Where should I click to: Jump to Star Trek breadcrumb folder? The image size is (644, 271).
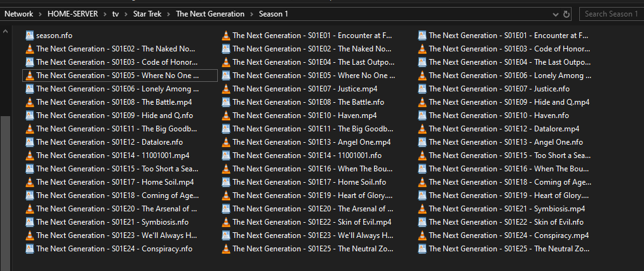click(x=147, y=14)
